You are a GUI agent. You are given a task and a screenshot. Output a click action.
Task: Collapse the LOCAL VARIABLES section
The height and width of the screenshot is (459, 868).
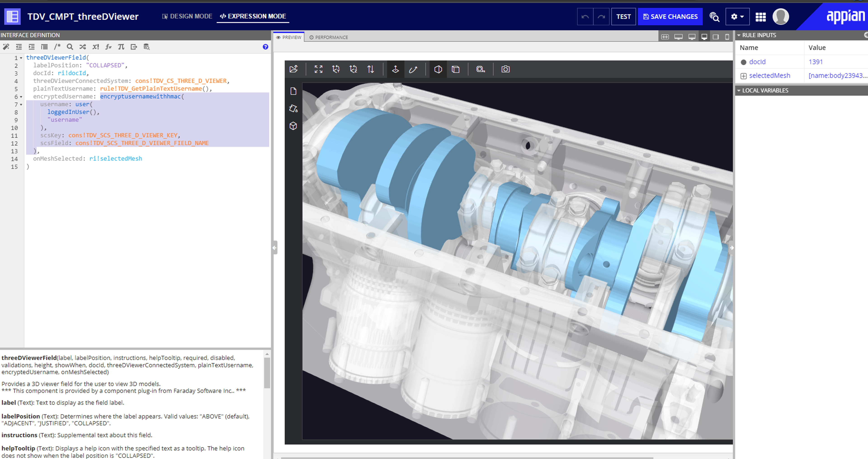coord(739,90)
